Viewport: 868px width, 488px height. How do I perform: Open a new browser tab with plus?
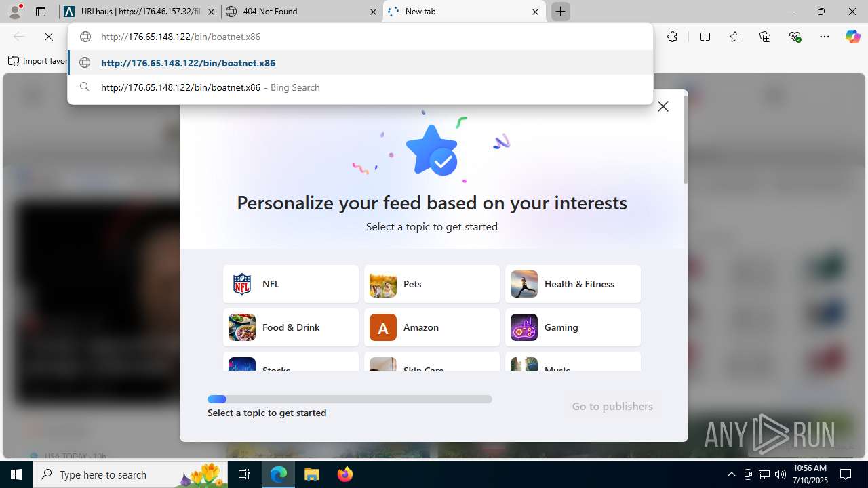[x=561, y=12]
